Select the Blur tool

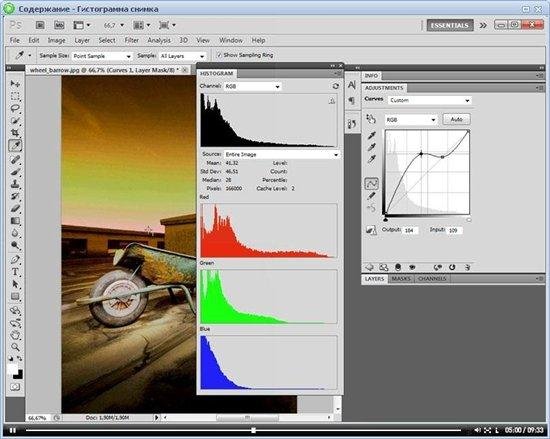[15, 233]
